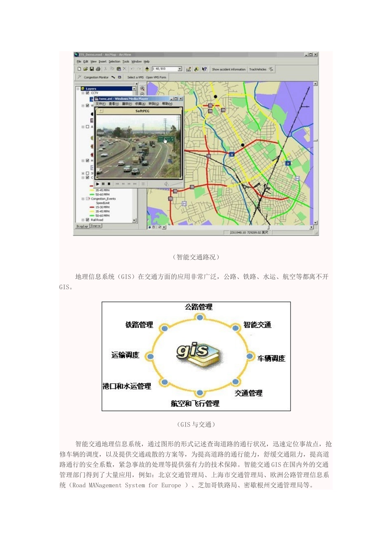This screenshot has width=392, height=555.
Task: Open the View menu in ArcMap
Action: [93, 62]
